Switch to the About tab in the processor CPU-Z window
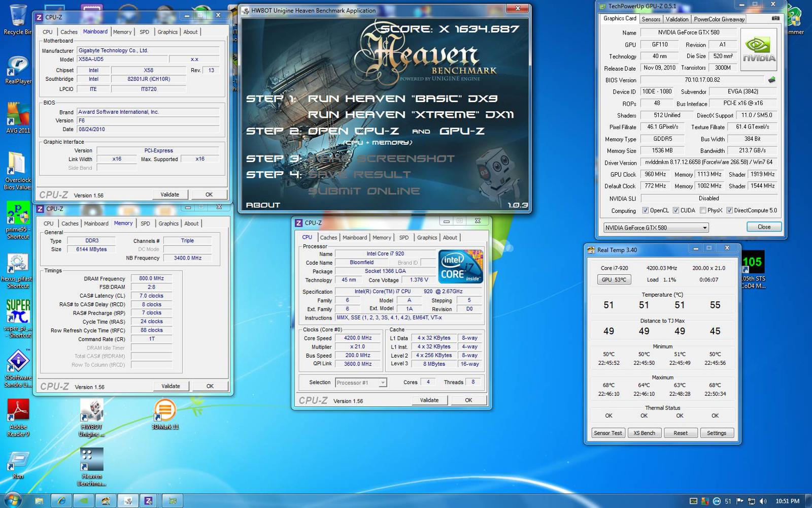This screenshot has width=812, height=508. pos(450,238)
